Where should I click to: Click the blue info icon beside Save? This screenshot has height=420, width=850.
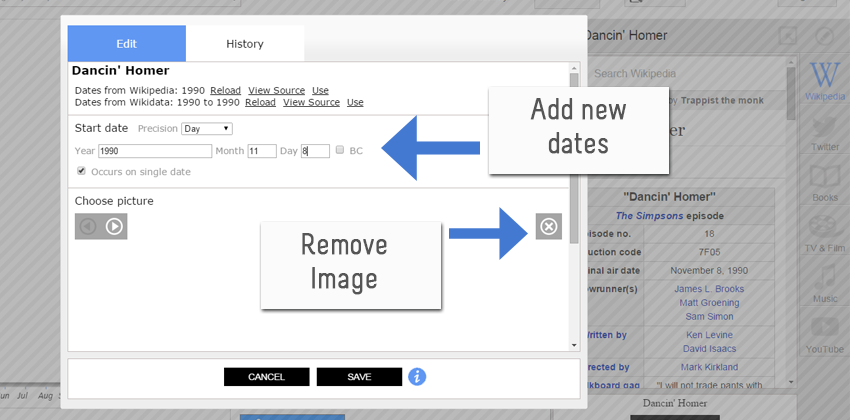point(417,377)
